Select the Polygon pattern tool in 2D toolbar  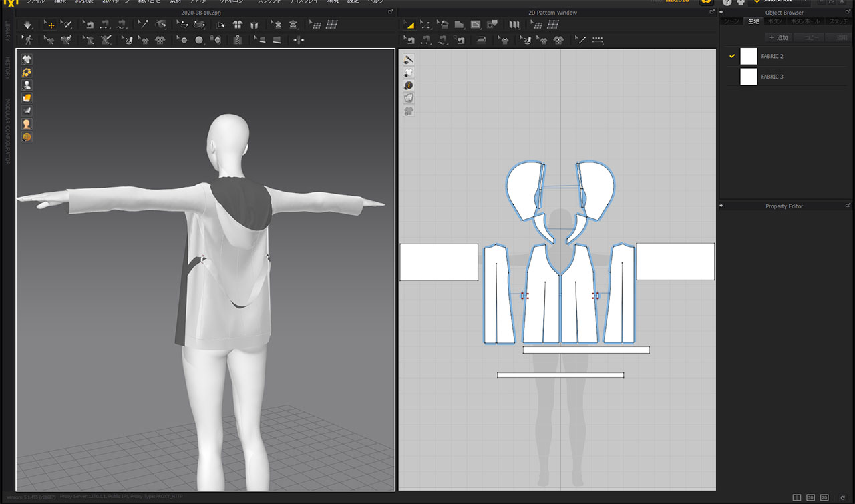(460, 25)
